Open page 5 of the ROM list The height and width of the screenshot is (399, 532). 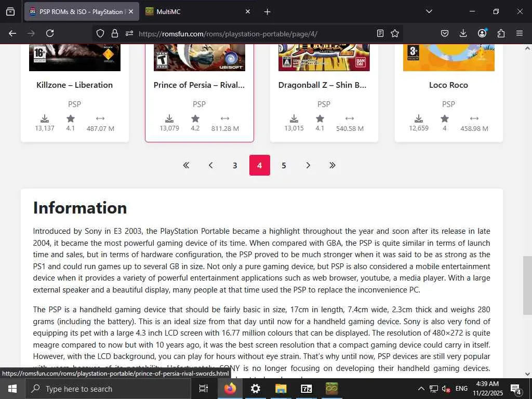pos(284,165)
